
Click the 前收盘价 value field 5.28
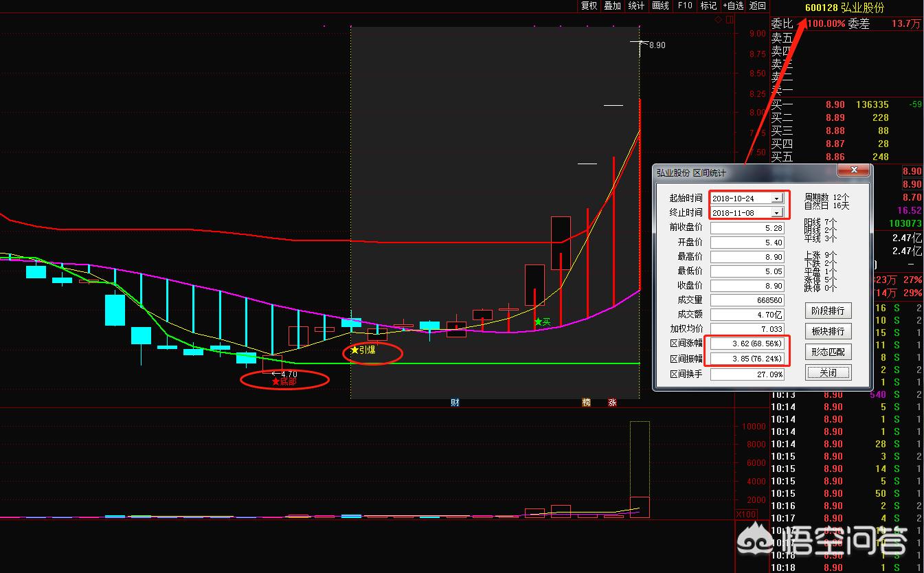747,227
